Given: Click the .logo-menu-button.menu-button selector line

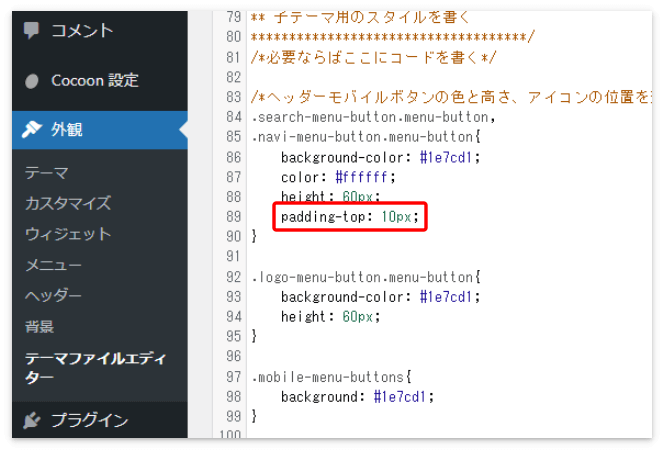Looking at the screenshot, I should [366, 277].
